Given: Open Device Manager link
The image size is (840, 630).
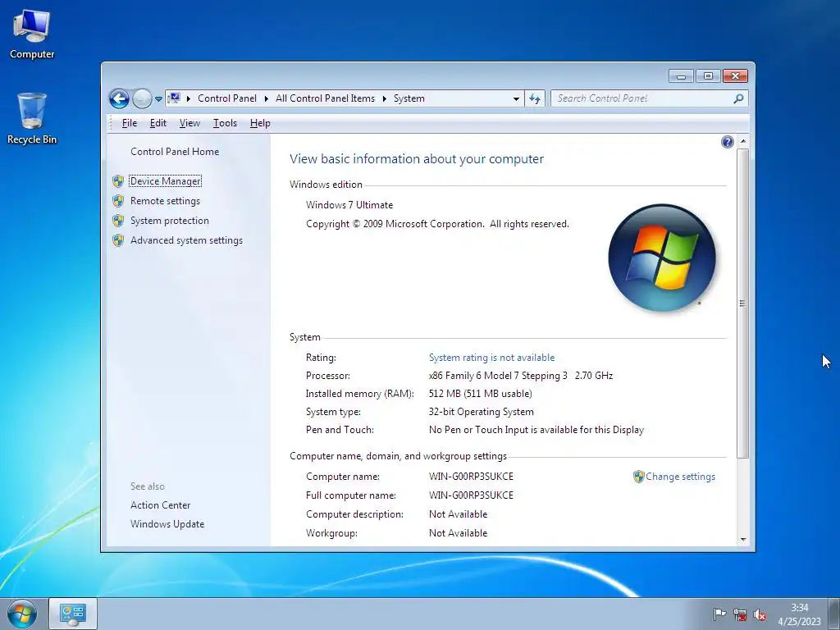Looking at the screenshot, I should (x=166, y=181).
